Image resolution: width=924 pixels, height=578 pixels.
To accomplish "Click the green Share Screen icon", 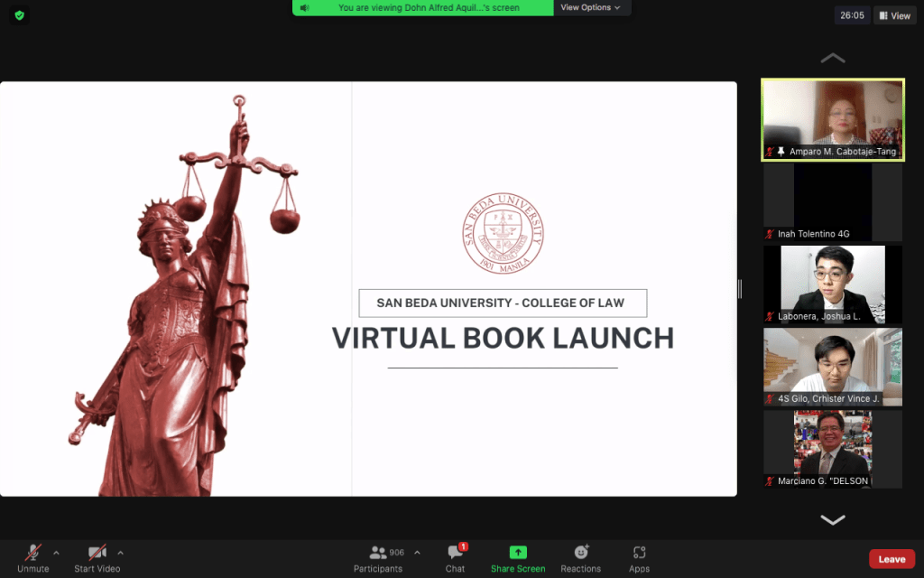I will 518,553.
